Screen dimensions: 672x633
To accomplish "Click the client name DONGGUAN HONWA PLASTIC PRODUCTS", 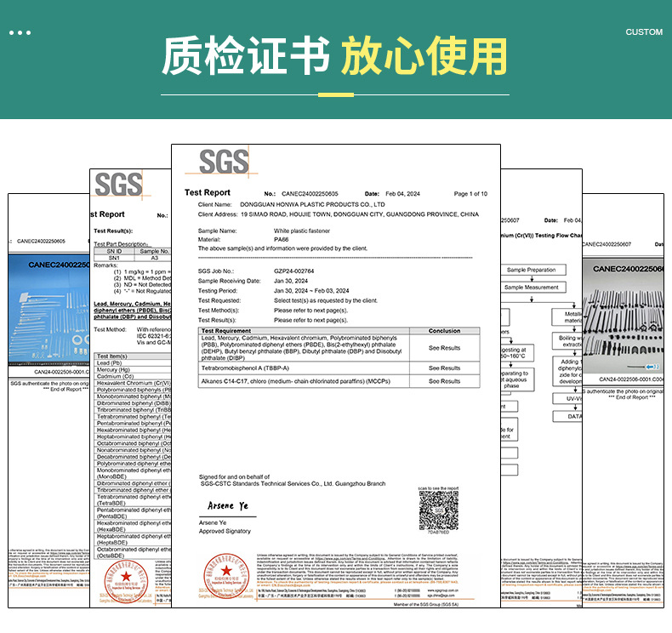I will (312, 204).
